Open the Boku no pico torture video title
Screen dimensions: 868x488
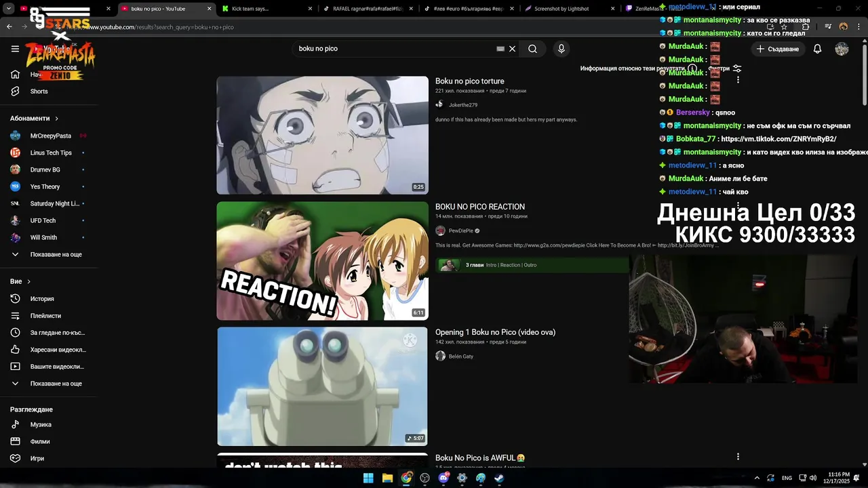point(469,81)
